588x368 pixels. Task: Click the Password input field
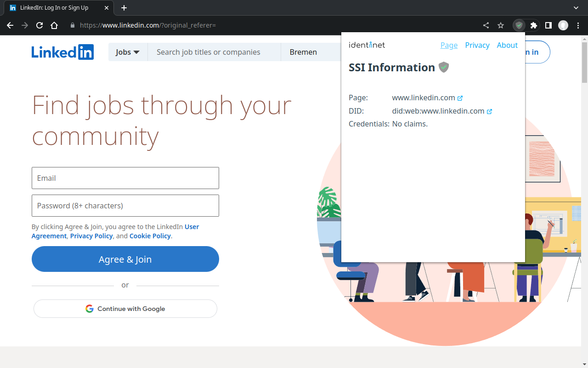tap(125, 206)
